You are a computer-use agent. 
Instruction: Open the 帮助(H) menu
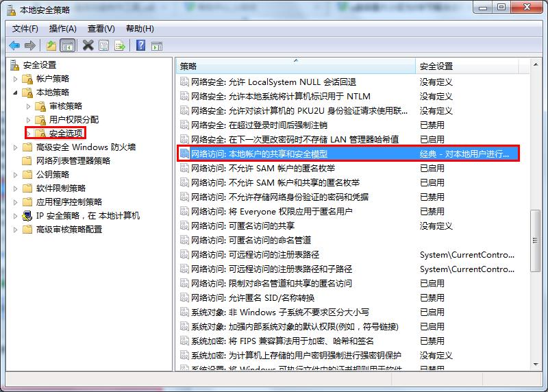click(x=140, y=29)
